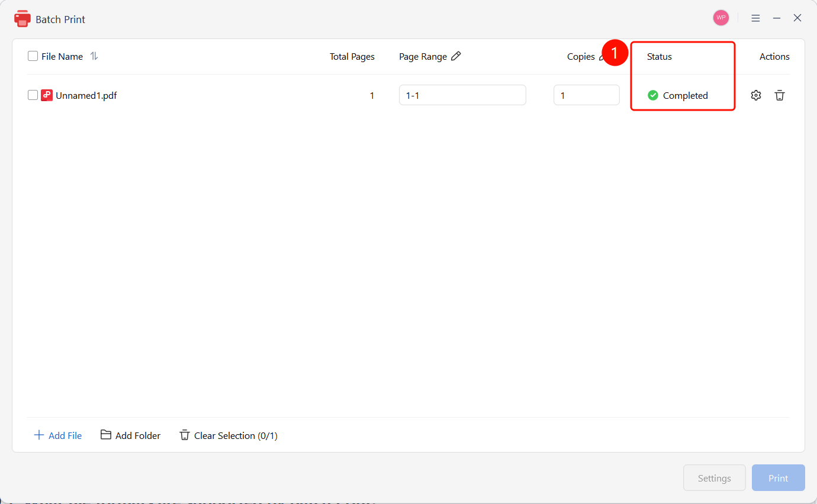Tick the select-all checkbox next to File Name
The width and height of the screenshot is (817, 504).
[33, 56]
